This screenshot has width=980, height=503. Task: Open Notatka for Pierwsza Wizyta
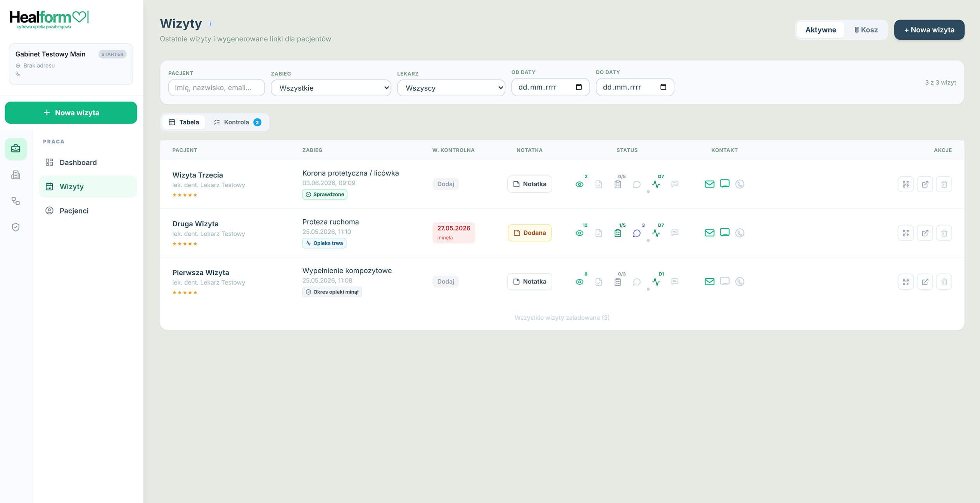[x=529, y=282]
